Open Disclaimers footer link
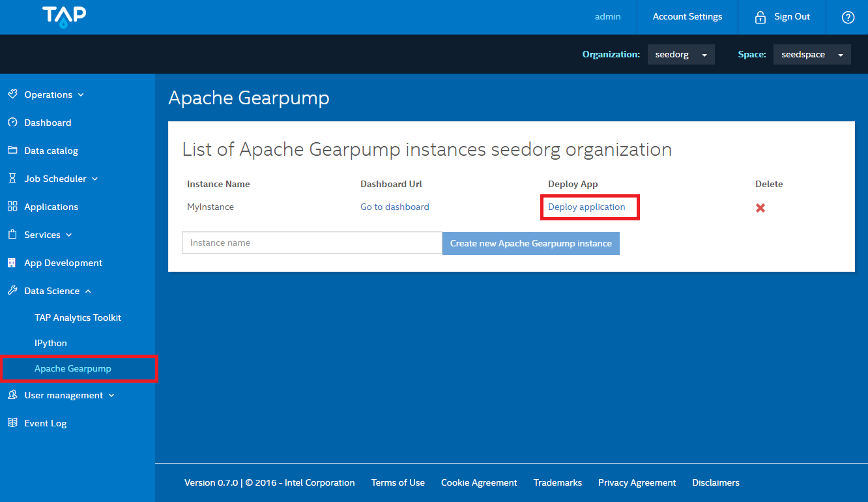The height and width of the screenshot is (502, 868). [x=716, y=483]
